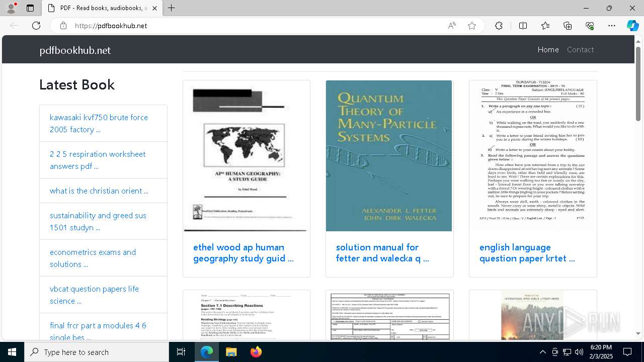Click the Impac Dublin Literary Award cover
The height and width of the screenshot is (362, 644).
click(x=533, y=315)
